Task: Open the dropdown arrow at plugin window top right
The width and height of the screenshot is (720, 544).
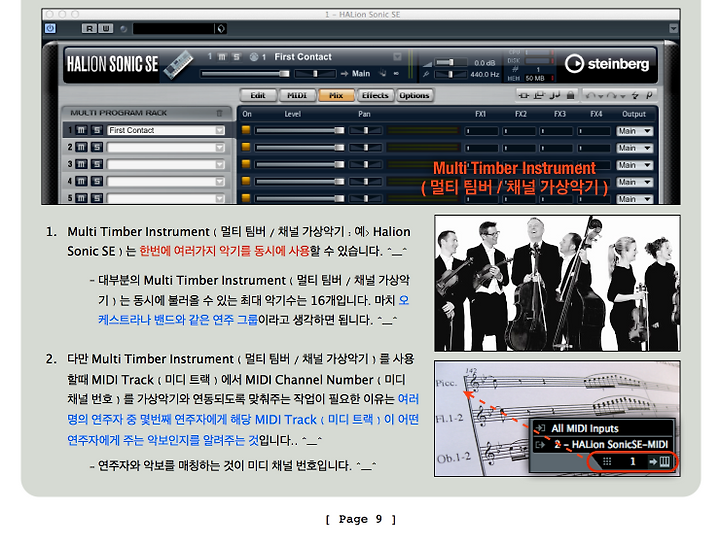Action: coord(673,28)
